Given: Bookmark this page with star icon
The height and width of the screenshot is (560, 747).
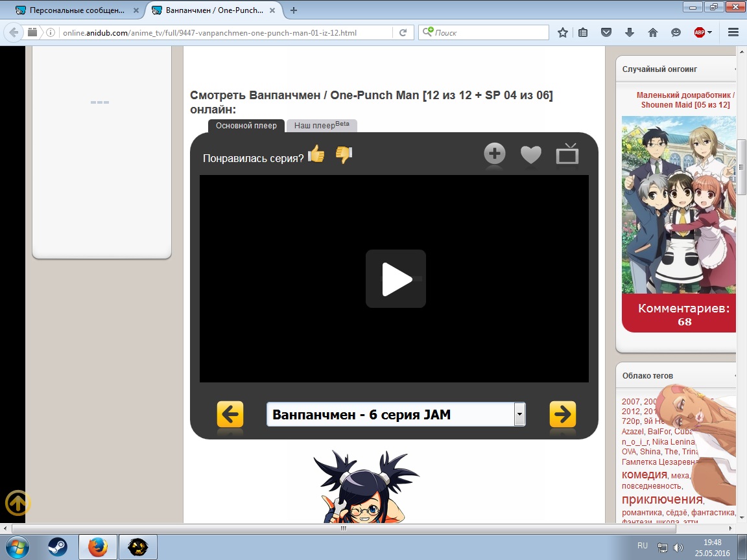Looking at the screenshot, I should [563, 32].
